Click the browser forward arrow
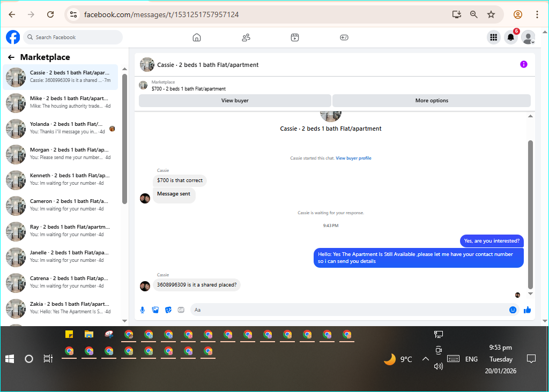Screen dimensions: 549x392 pyautogui.click(x=31, y=14)
